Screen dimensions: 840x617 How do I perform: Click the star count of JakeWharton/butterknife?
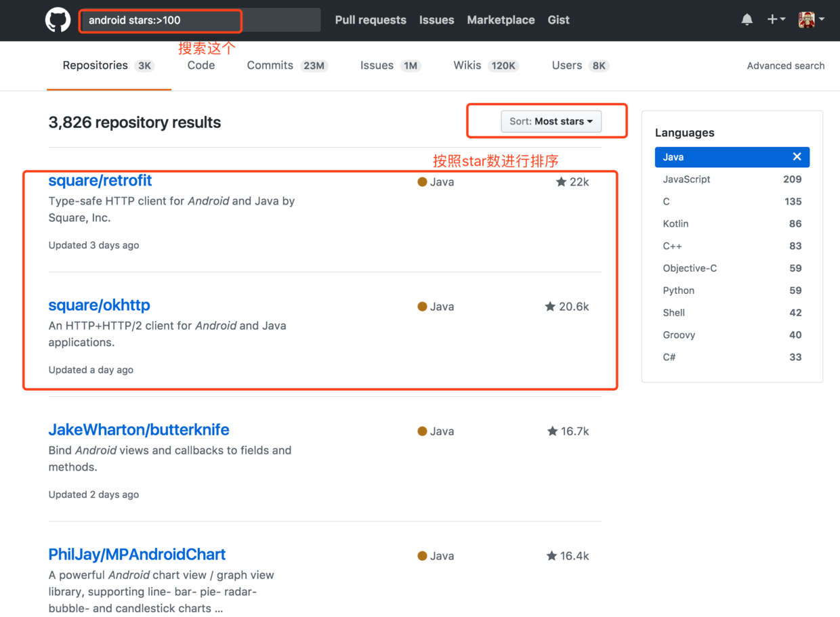click(x=574, y=431)
